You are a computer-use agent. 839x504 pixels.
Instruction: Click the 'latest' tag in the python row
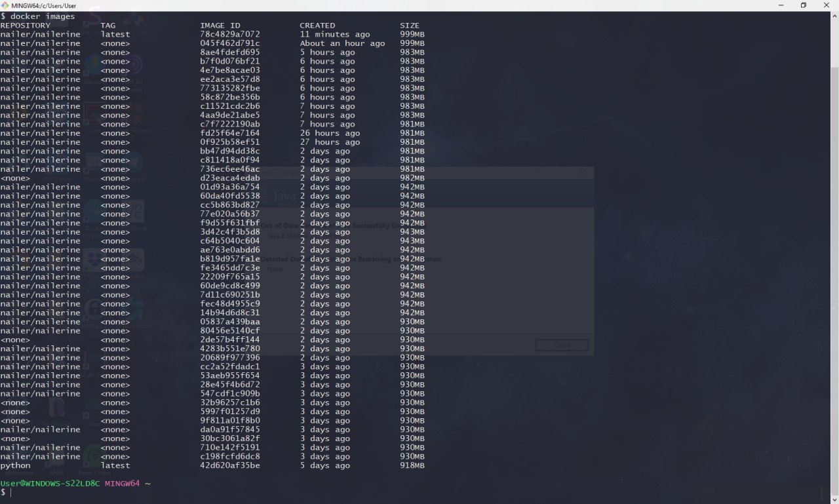[115, 466]
